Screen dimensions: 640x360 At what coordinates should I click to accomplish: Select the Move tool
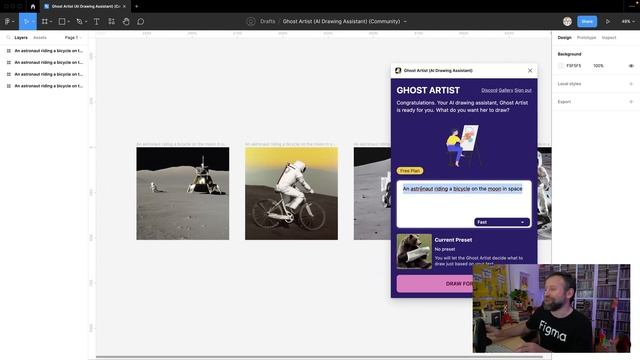(27, 21)
